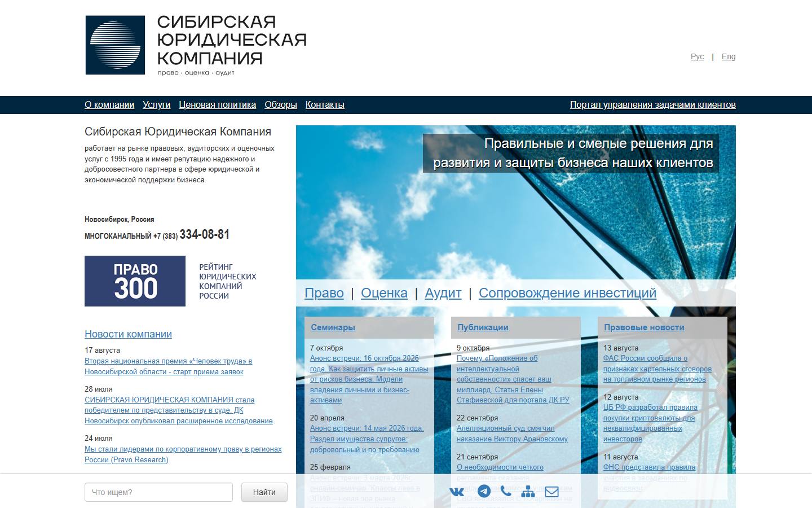This screenshot has height=508, width=812.
Task: Click the email envelope icon
Action: pyautogui.click(x=551, y=492)
